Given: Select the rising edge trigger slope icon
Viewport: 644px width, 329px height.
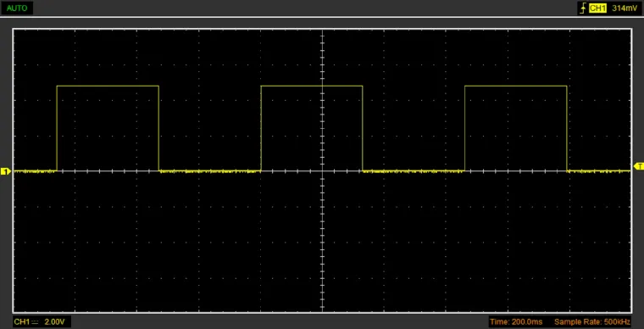Looking at the screenshot, I should click(582, 8).
